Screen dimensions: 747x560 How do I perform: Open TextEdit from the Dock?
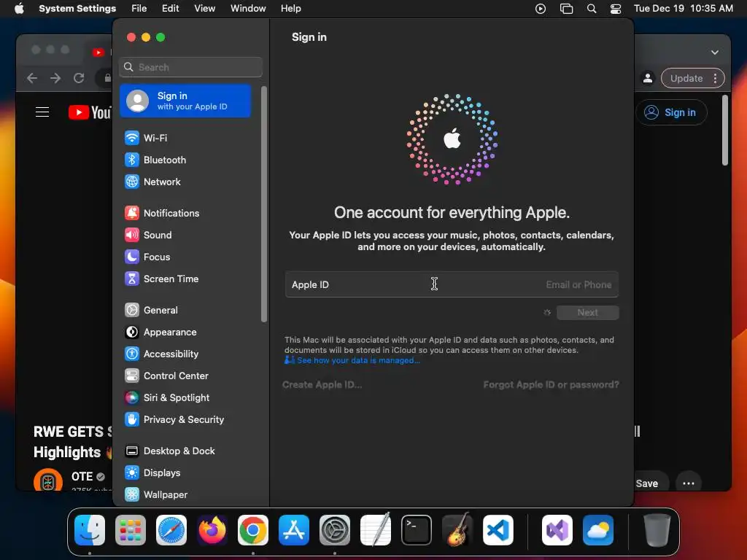pos(376,530)
